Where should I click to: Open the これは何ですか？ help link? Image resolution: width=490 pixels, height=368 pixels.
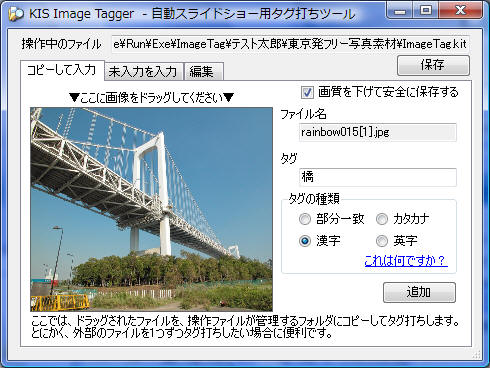[x=406, y=261]
